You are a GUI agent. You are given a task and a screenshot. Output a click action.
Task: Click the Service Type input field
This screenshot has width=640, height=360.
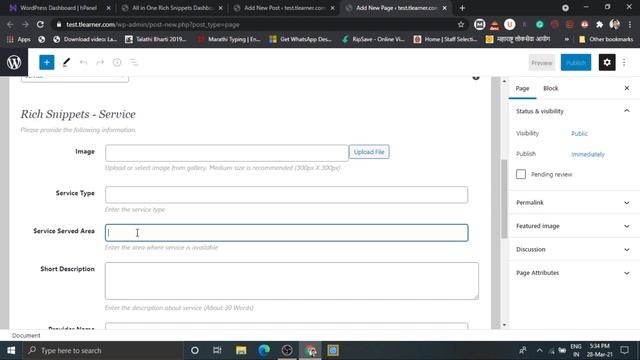287,195
